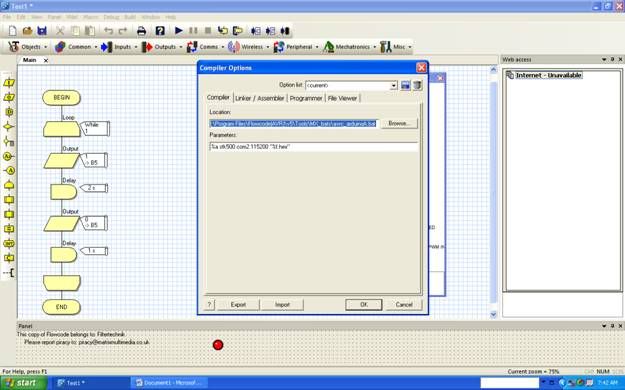Click the OK button in Compiler Options
The height and width of the screenshot is (390, 625).
[x=364, y=305]
